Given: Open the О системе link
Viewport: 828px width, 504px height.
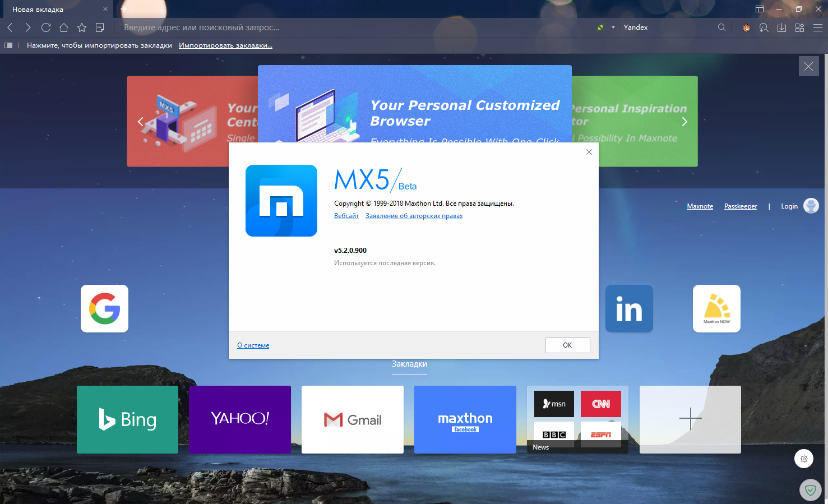Looking at the screenshot, I should 253,345.
